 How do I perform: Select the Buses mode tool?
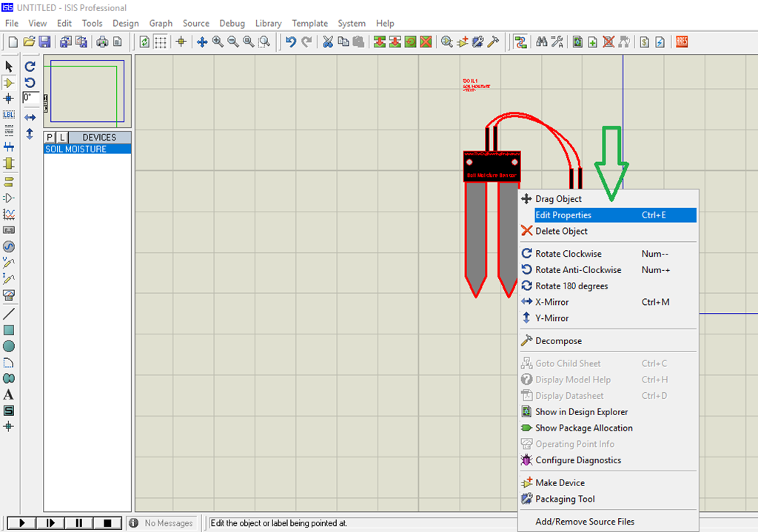pos(9,147)
